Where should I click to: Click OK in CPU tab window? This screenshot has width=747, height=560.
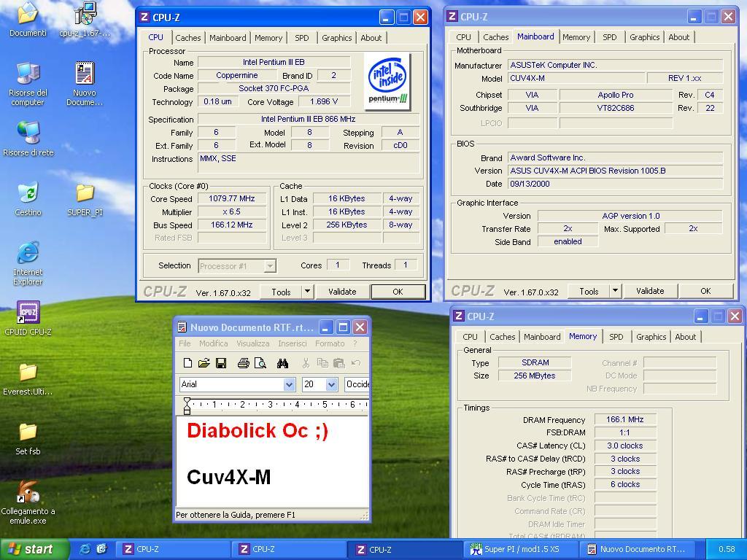point(398,292)
